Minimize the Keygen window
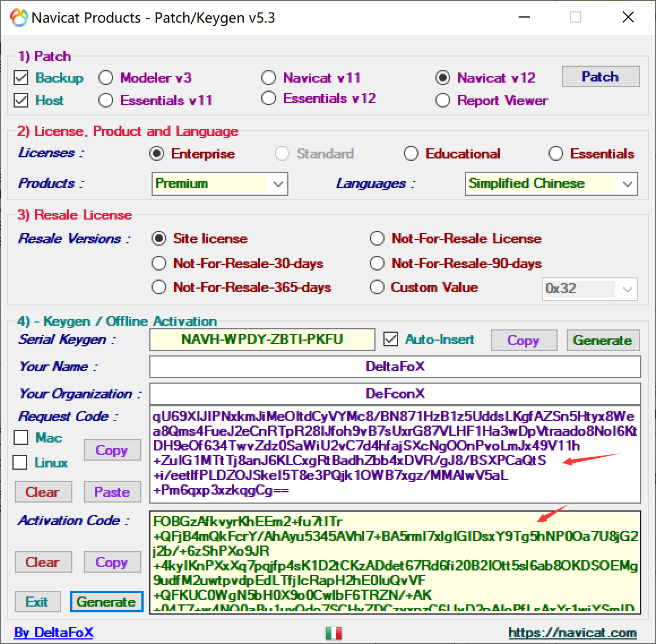Image resolution: width=656 pixels, height=644 pixels. point(524,18)
